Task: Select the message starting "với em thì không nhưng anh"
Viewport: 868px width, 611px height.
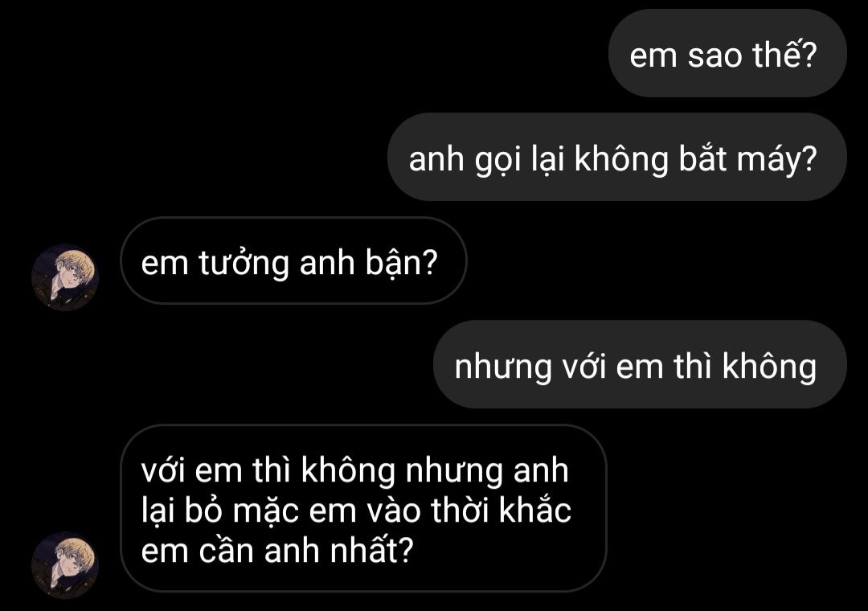Action: point(363,509)
